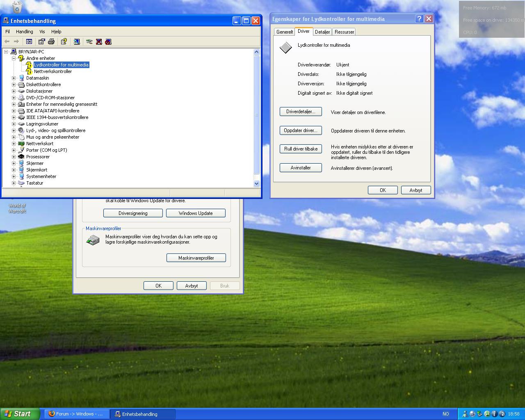Click the Prosessorer chip icon
Image resolution: width=525 pixels, height=420 pixels.
pos(21,157)
